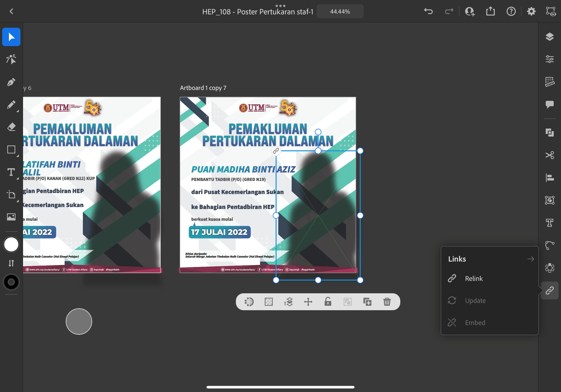Open the Pathfinder combine shapes panel

click(x=549, y=133)
